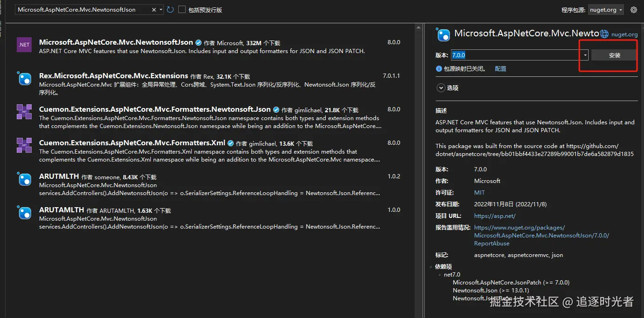
Task: Select the ARUTMLTH package title
Action: 59,176
